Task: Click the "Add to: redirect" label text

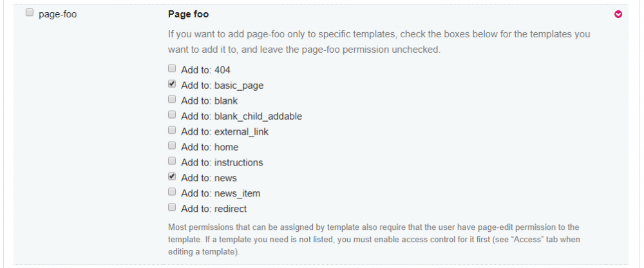Action: [x=214, y=209]
